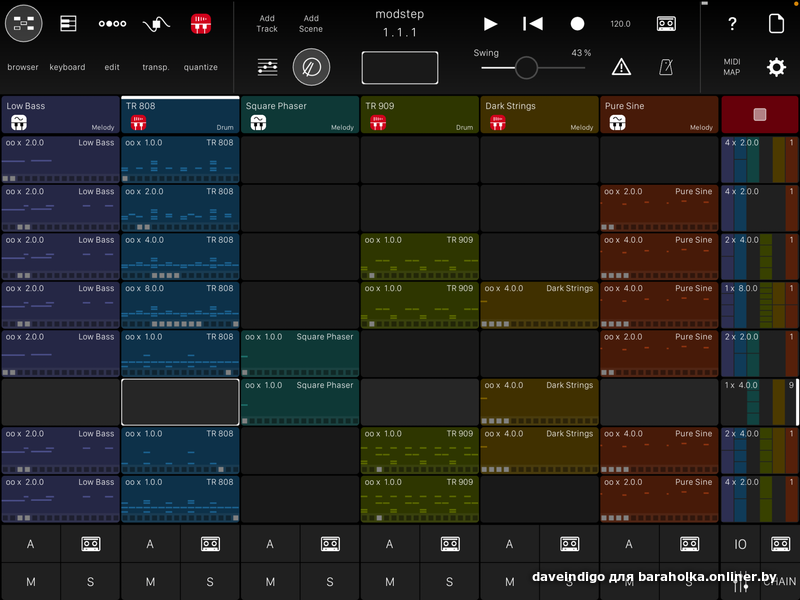Click the warning triangle icon
Screen dimensions: 800x600
[621, 67]
